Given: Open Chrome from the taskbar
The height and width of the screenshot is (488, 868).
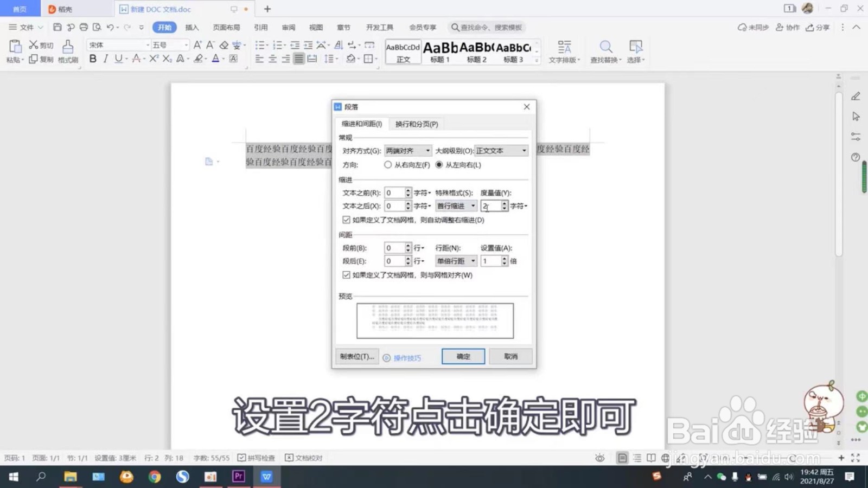Looking at the screenshot, I should [155, 477].
